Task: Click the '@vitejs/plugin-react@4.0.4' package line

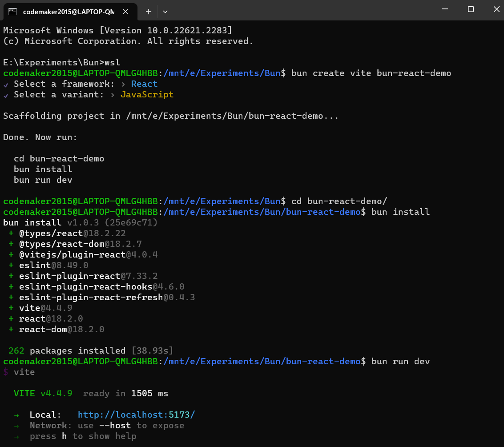Action: [x=83, y=254]
